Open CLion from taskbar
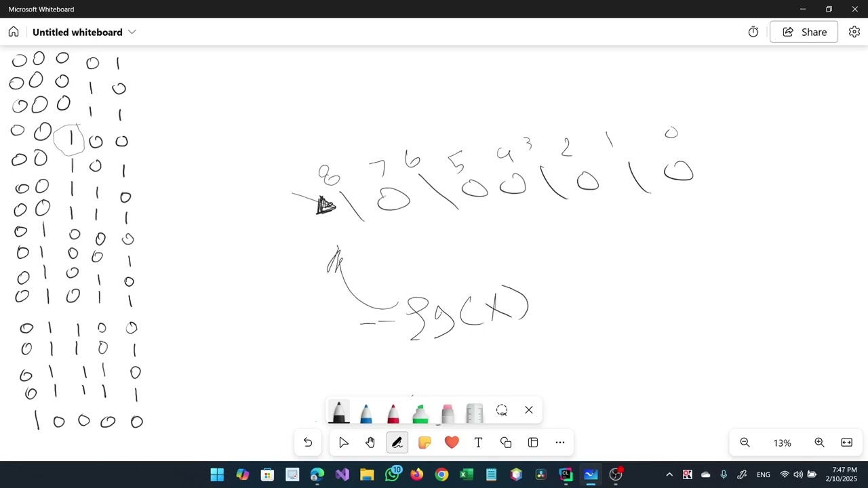 [566, 474]
